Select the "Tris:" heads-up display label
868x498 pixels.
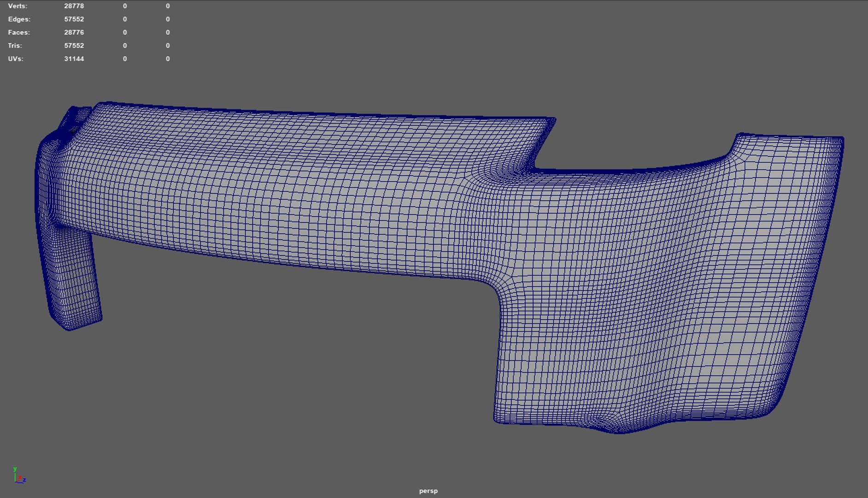[15, 46]
